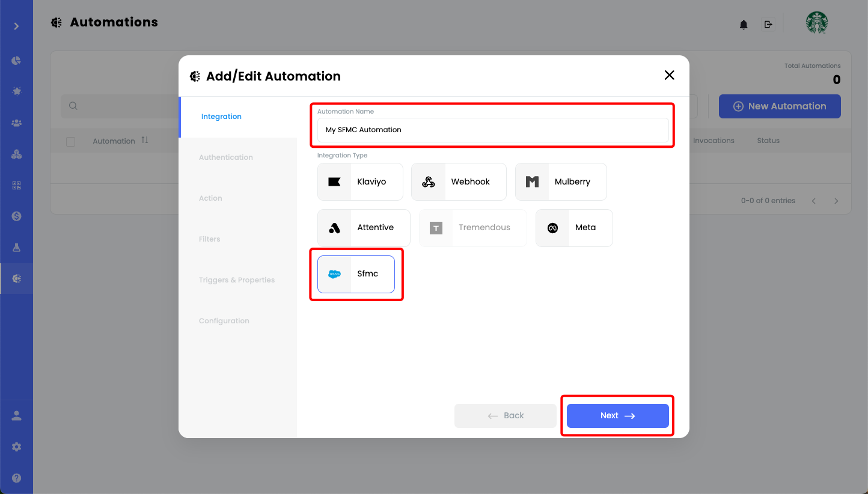Tick the select-all checkbox in table header
This screenshot has height=494, width=868.
point(71,142)
